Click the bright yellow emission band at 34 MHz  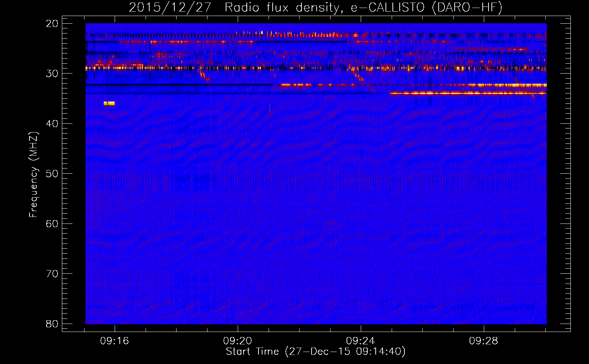coord(468,93)
